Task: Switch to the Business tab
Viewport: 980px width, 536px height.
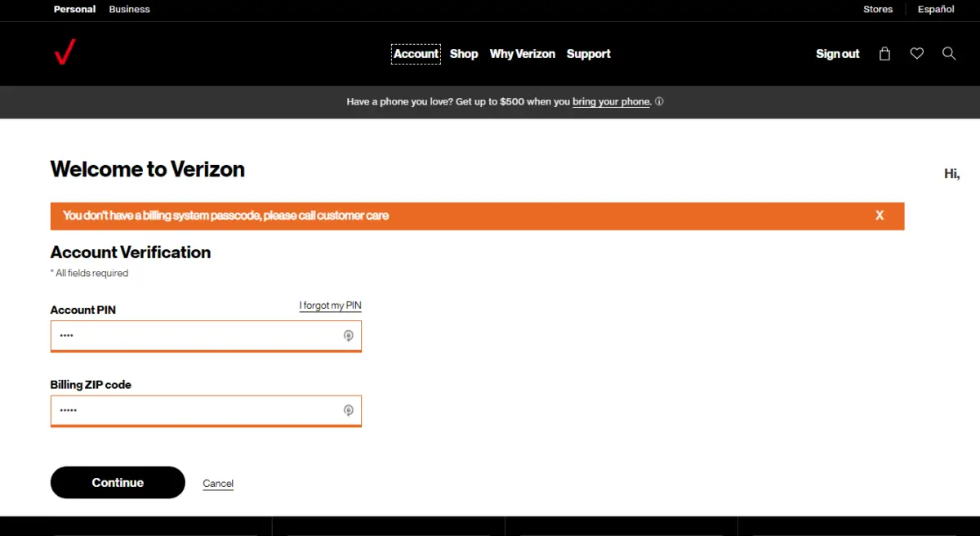Action: click(129, 10)
